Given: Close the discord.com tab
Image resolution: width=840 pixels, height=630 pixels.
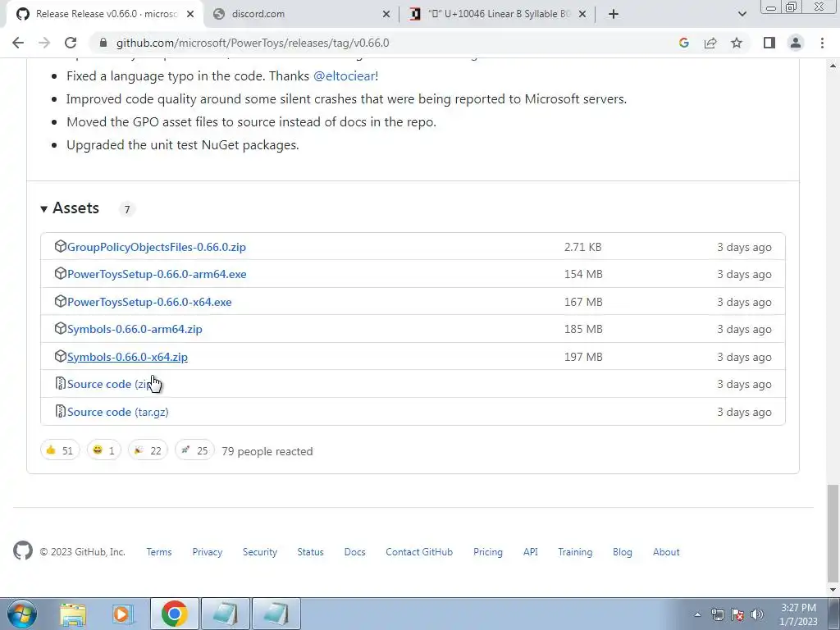Looking at the screenshot, I should pyautogui.click(x=386, y=14).
